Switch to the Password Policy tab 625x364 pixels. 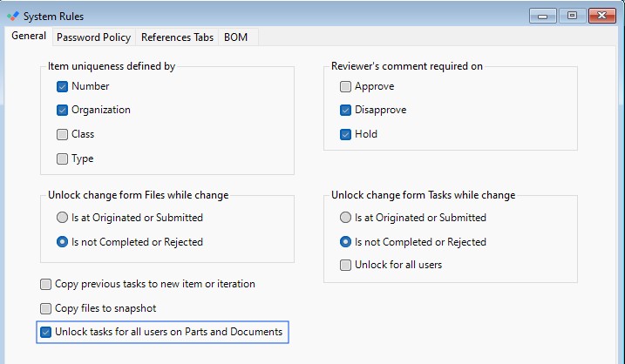[x=93, y=37]
